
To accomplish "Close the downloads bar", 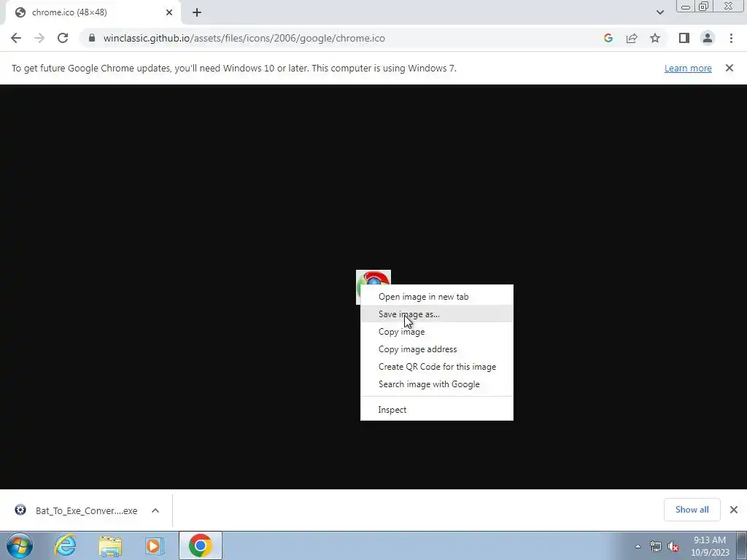I will 734,510.
